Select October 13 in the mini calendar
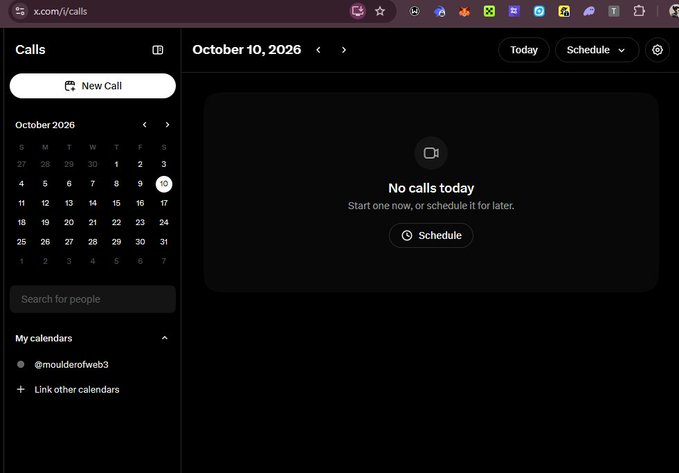The height and width of the screenshot is (473, 679). click(69, 203)
